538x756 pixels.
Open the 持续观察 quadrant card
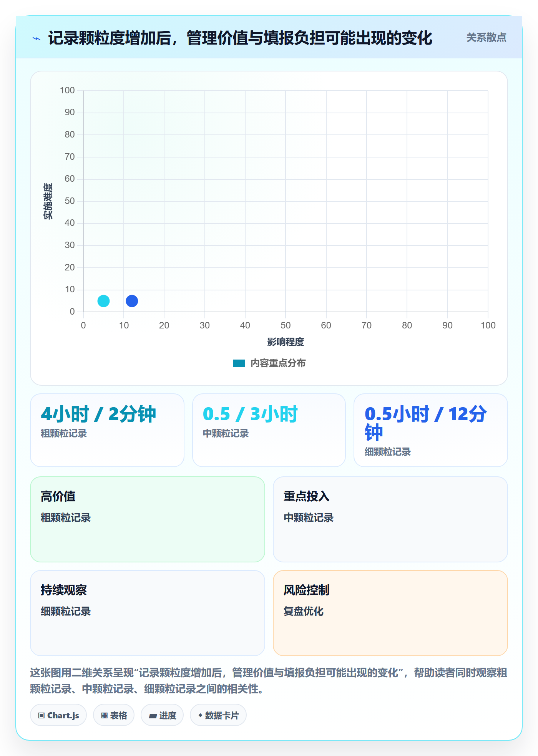(148, 613)
